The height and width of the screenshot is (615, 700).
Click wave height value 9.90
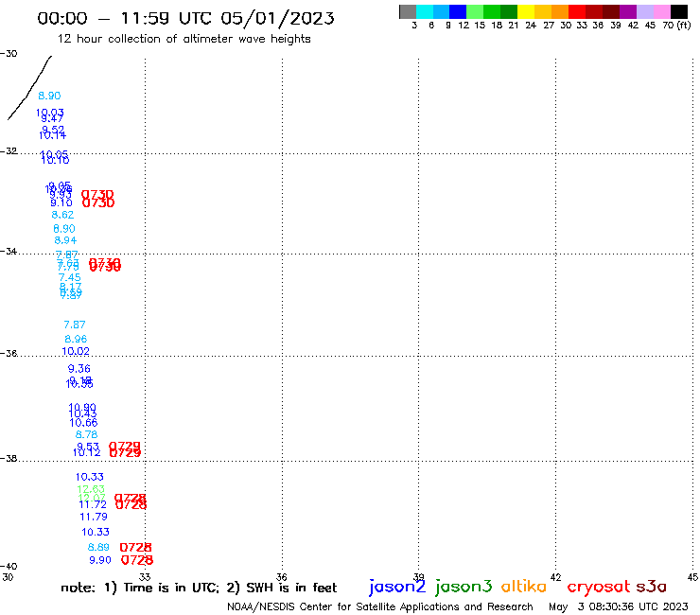(x=100, y=560)
